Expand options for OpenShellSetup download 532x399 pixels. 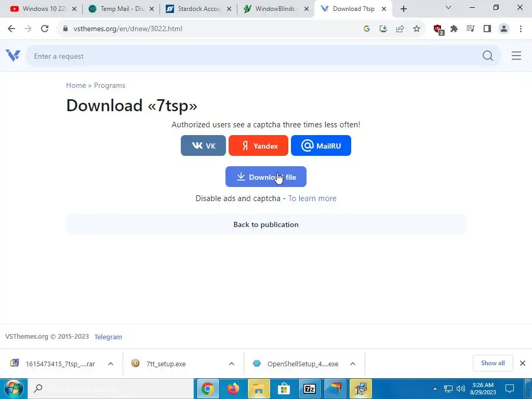point(353,364)
